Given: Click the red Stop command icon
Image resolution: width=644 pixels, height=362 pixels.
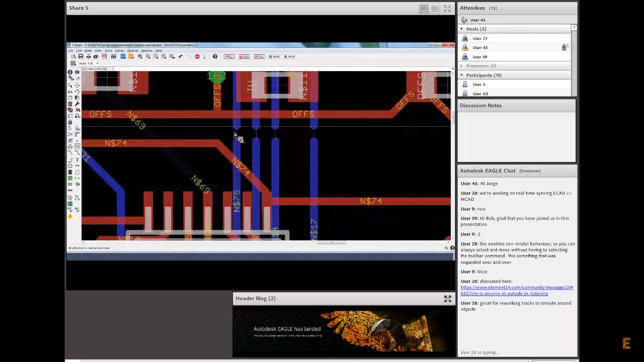Looking at the screenshot, I should pos(197,57).
